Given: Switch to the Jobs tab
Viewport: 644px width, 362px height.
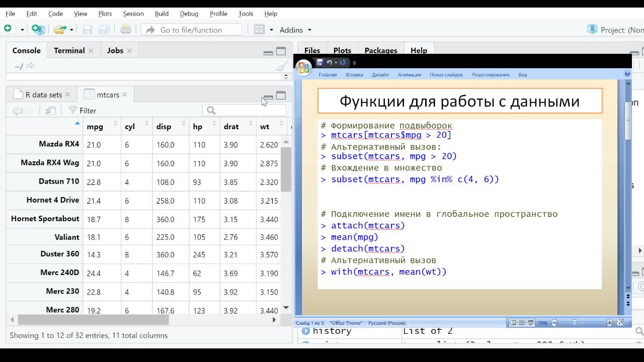Looking at the screenshot, I should (115, 50).
